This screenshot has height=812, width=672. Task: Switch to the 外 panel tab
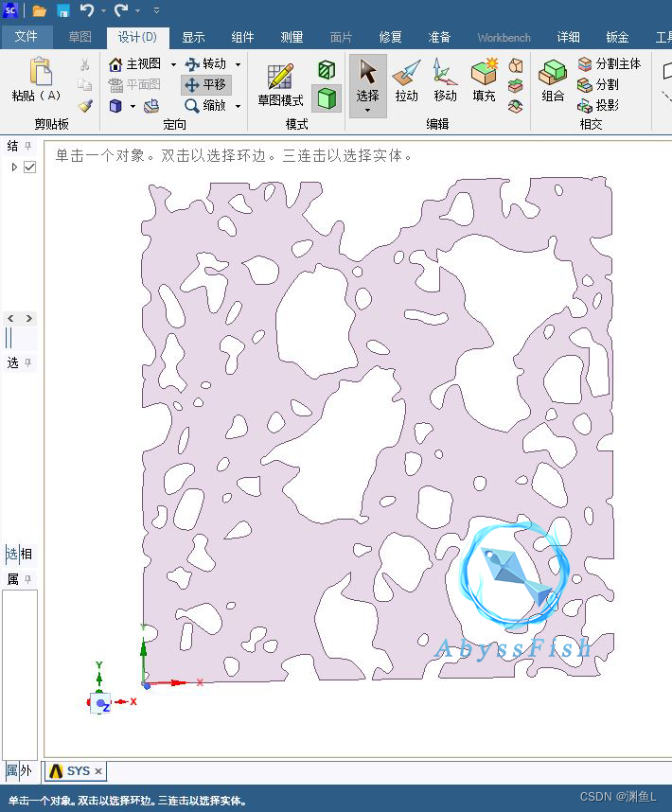[27, 771]
